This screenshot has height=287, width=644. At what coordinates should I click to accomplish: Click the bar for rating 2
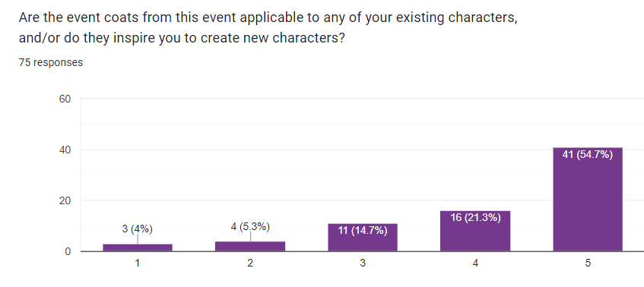click(x=250, y=247)
